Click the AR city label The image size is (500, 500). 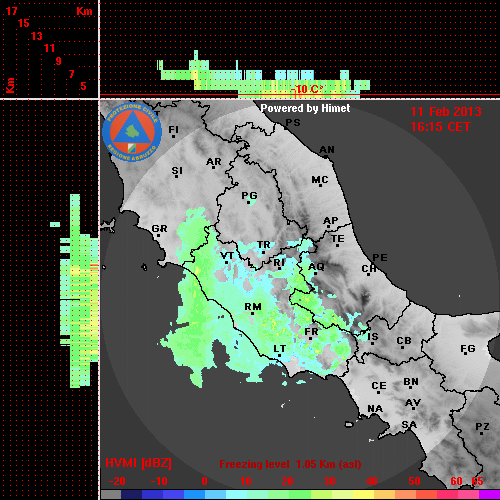[214, 162]
